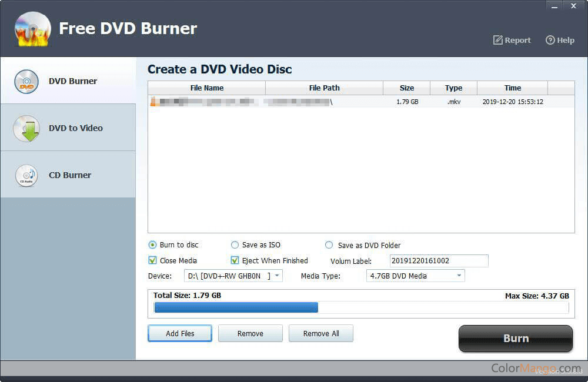This screenshot has height=382, width=588.
Task: Click the Free DVD Burner logo icon
Action: coord(32,28)
